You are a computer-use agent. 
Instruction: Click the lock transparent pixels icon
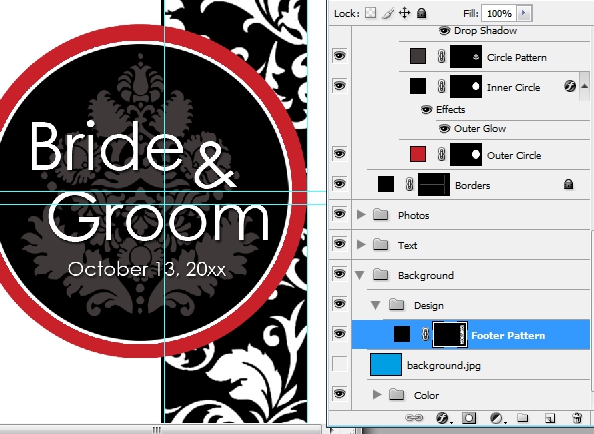click(x=370, y=14)
